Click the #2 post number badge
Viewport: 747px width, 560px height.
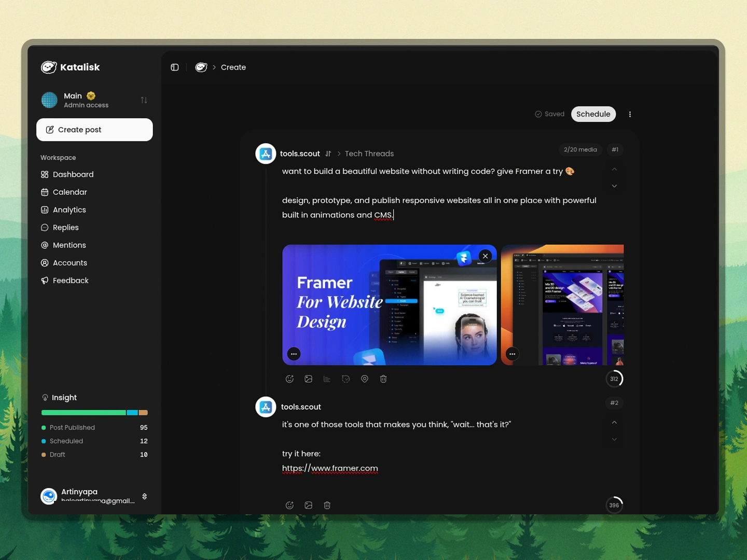[x=614, y=403]
